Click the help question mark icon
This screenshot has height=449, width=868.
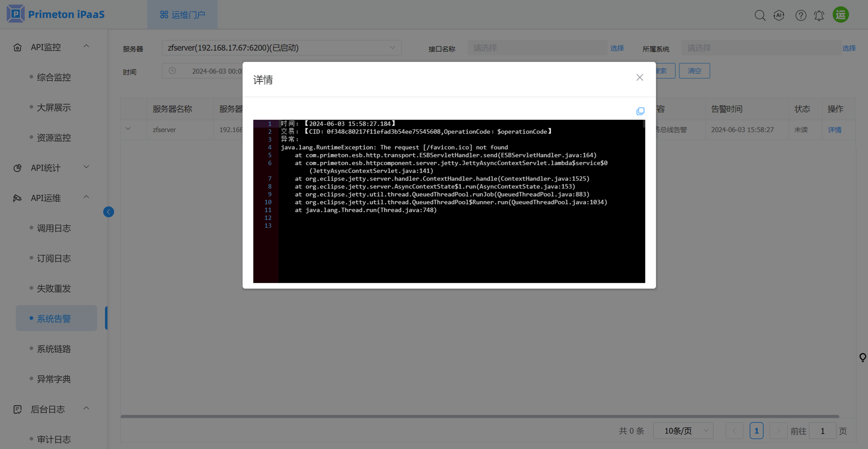pyautogui.click(x=800, y=15)
